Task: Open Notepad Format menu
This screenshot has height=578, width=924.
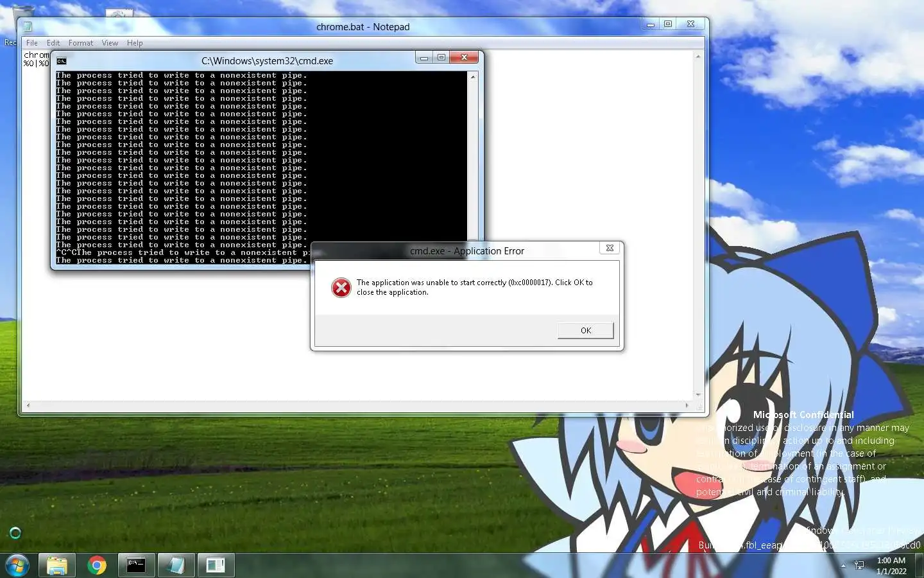Action: 81,43
